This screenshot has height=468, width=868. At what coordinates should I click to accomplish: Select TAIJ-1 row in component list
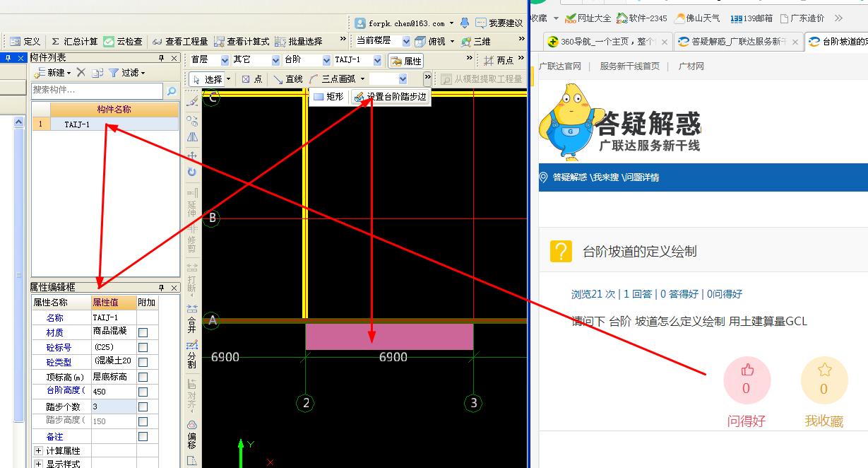pyautogui.click(x=105, y=124)
